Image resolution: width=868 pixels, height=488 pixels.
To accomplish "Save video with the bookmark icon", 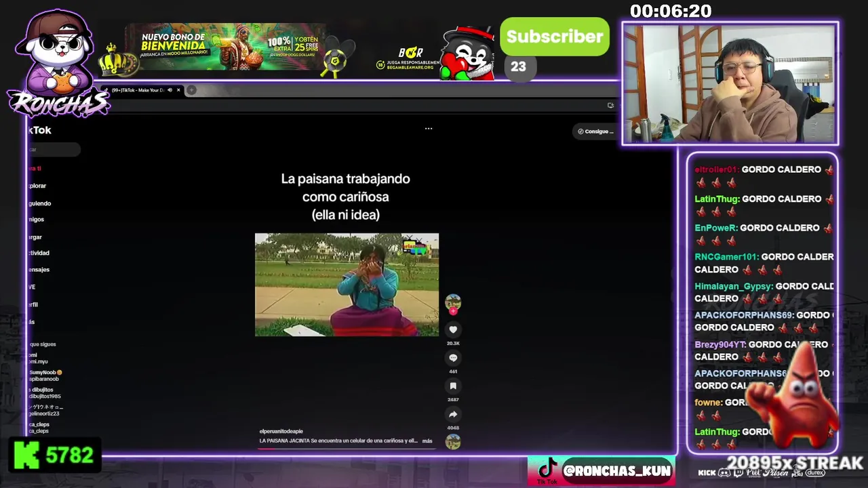I will [453, 386].
